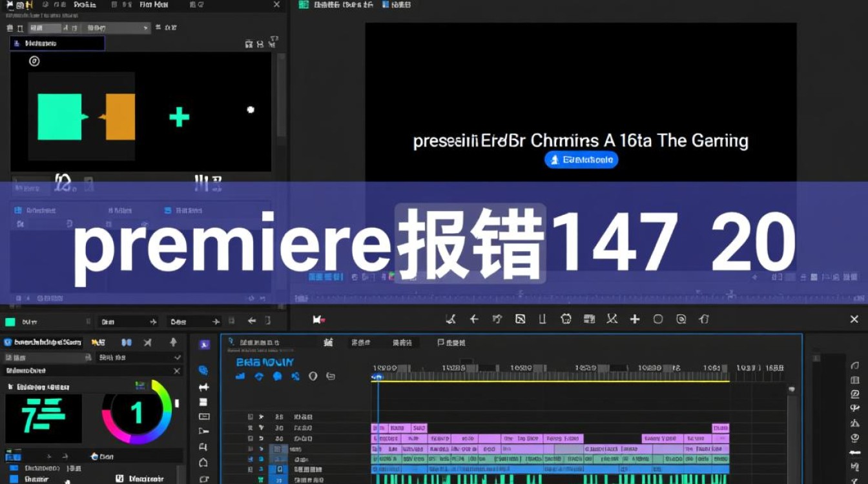
Task: Click the back arrow right of the two dropdowns
Action: (x=252, y=321)
